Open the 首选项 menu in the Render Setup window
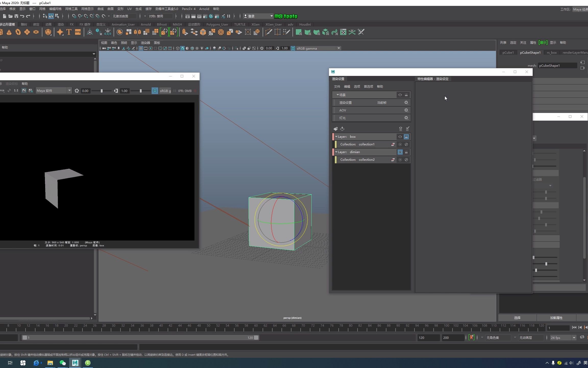The width and height of the screenshot is (588, 368). coord(368,87)
